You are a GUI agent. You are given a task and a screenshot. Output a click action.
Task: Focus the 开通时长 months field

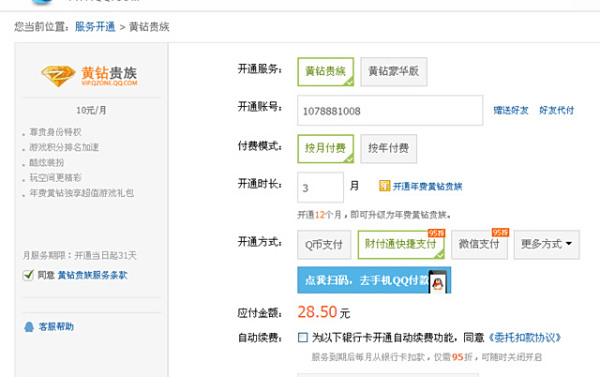[320, 187]
